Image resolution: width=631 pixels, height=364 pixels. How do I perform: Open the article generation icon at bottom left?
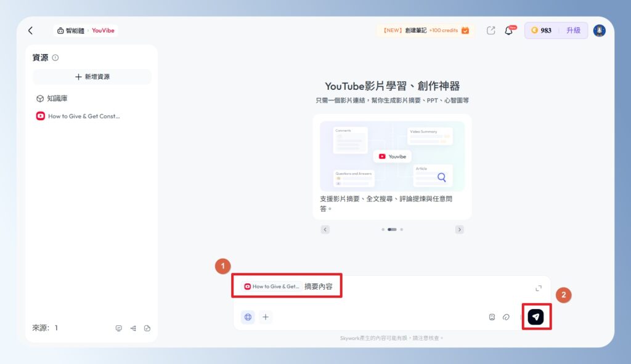click(147, 328)
